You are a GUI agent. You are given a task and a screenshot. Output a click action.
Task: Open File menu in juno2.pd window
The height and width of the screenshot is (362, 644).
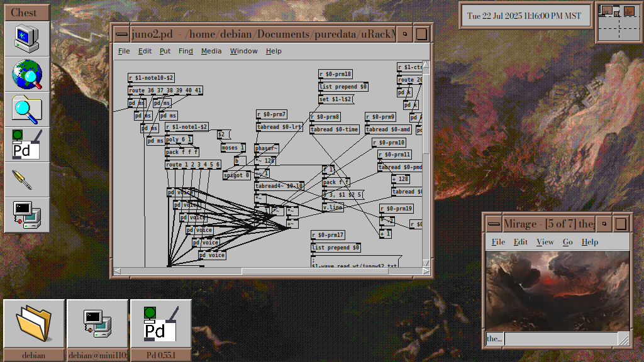(x=124, y=51)
